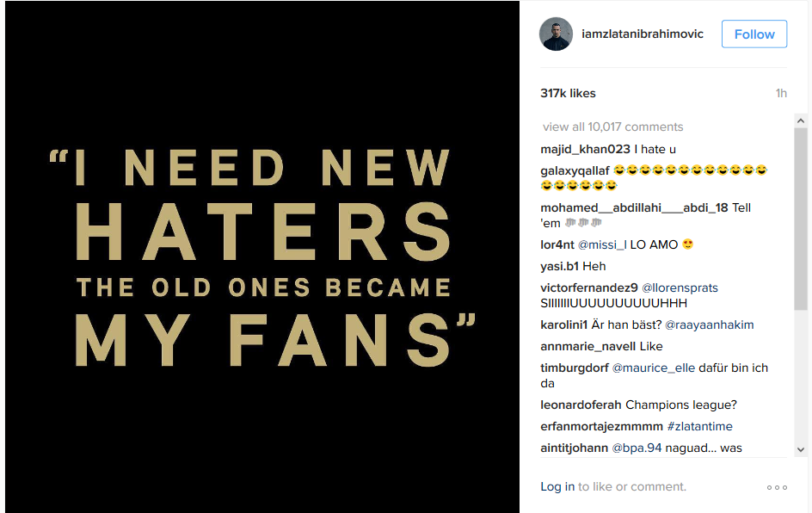Open the three-dot more options menu
The height and width of the screenshot is (513, 812).
[x=777, y=487]
